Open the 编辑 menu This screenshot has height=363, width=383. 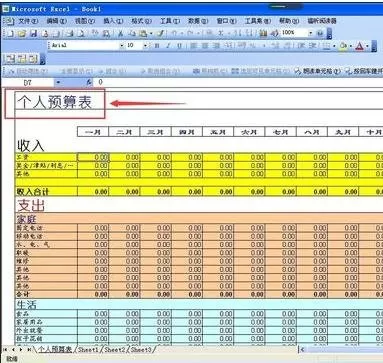click(57, 21)
